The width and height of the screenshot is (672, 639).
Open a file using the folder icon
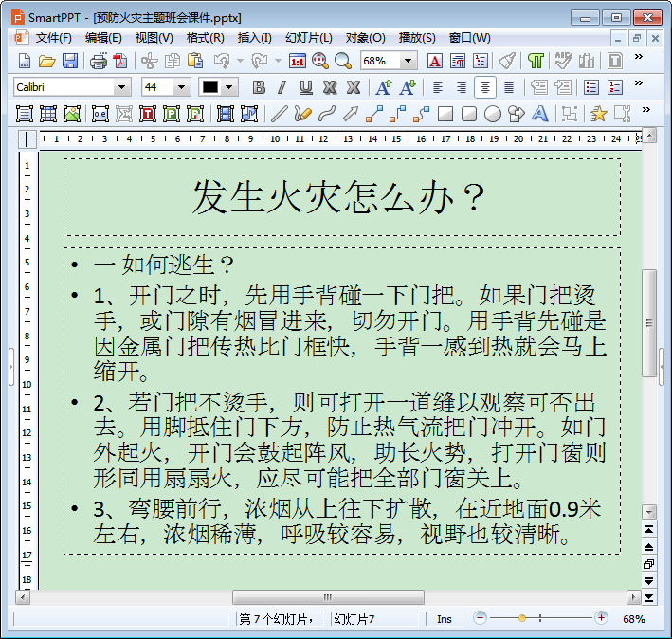[x=46, y=61]
